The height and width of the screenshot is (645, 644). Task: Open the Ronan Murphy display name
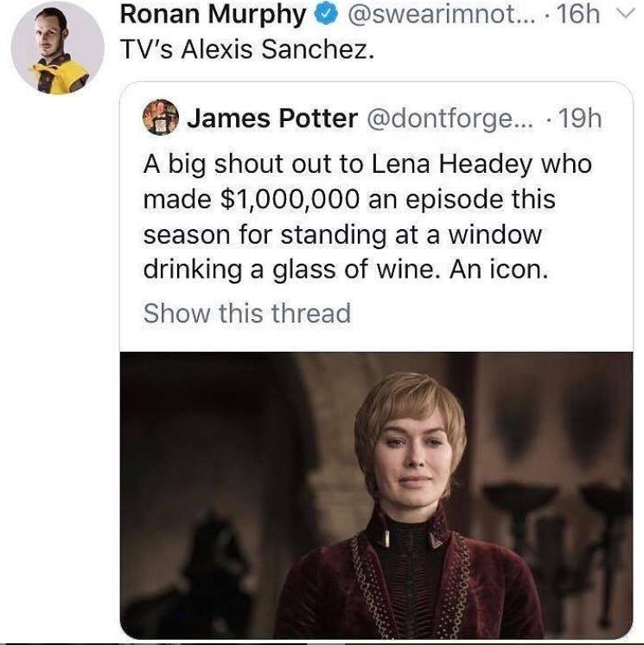(213, 16)
